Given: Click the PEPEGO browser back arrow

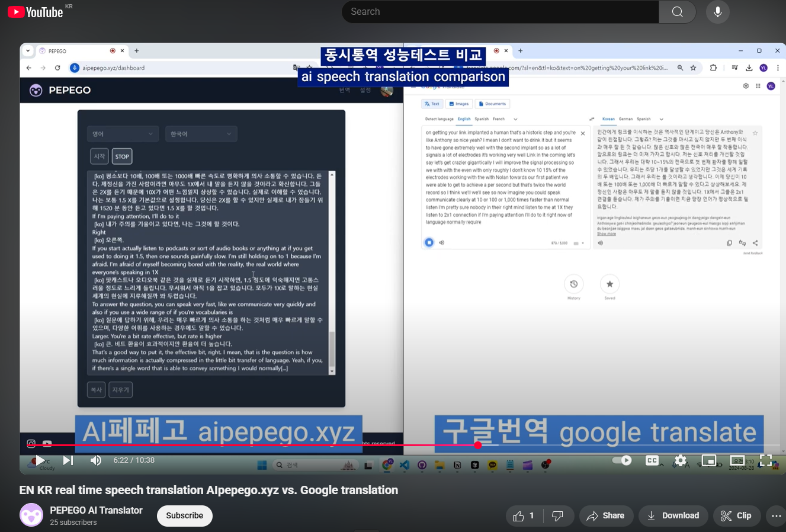Looking at the screenshot, I should click(28, 68).
